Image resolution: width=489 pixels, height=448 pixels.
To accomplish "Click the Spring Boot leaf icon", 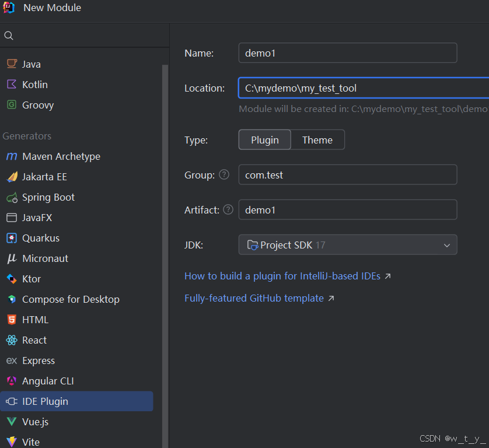I will coord(12,197).
